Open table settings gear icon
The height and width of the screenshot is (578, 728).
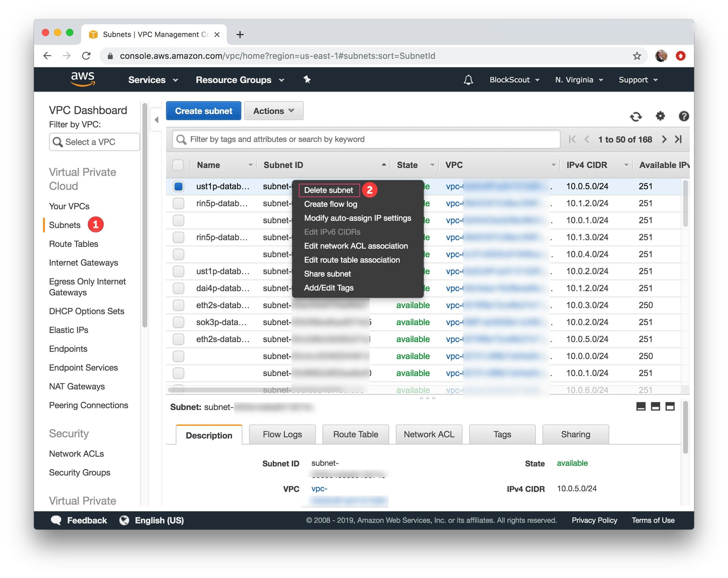[x=660, y=116]
